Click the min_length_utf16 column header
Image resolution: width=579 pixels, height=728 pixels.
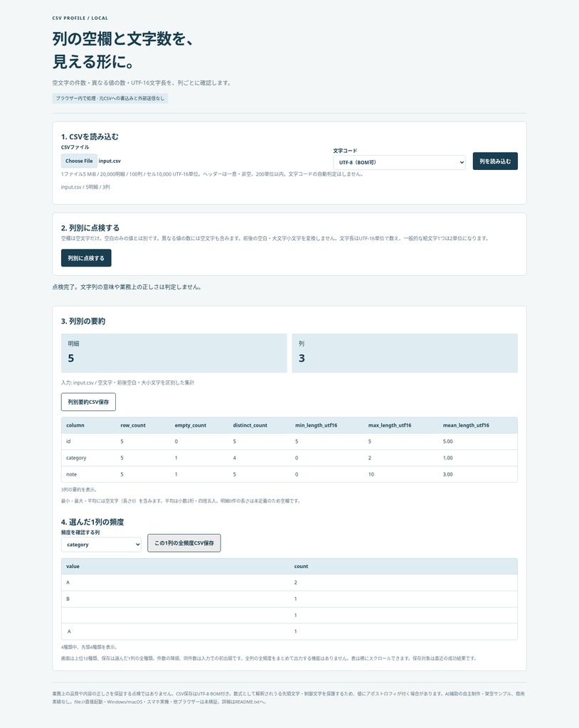[x=316, y=425]
